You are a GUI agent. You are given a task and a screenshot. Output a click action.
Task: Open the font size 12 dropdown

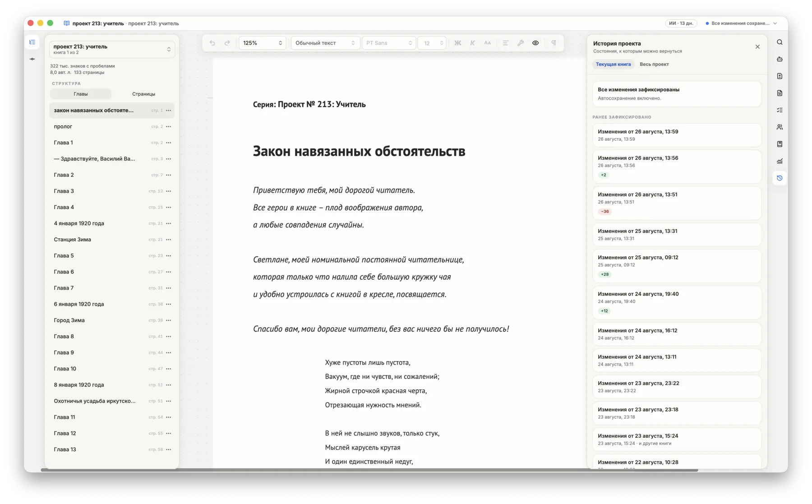tap(432, 43)
